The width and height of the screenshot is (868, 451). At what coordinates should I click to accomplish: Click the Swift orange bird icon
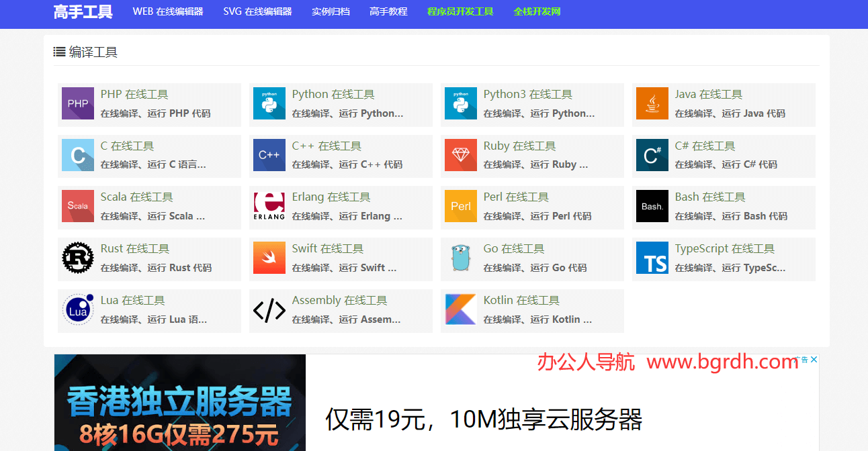tap(269, 258)
